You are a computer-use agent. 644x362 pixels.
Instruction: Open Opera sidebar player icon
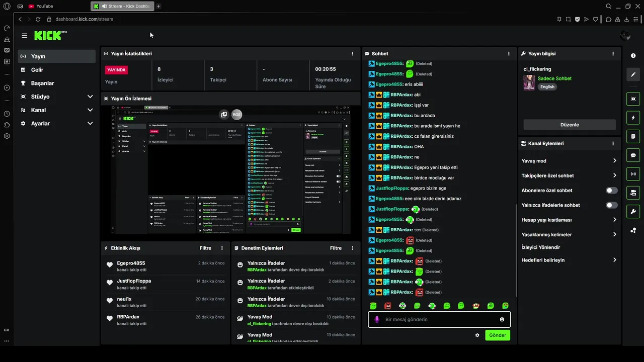[7, 87]
